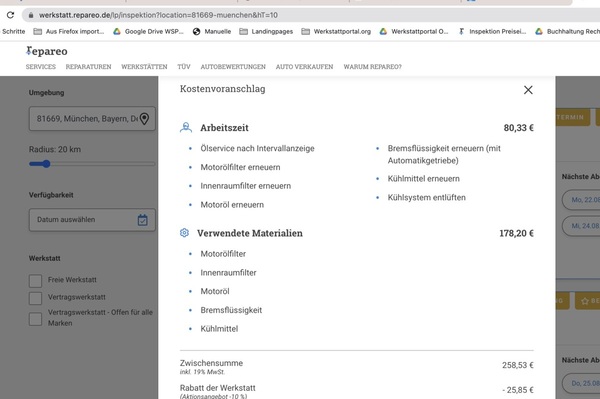Click the padlock site info icon

pyautogui.click(x=31, y=15)
